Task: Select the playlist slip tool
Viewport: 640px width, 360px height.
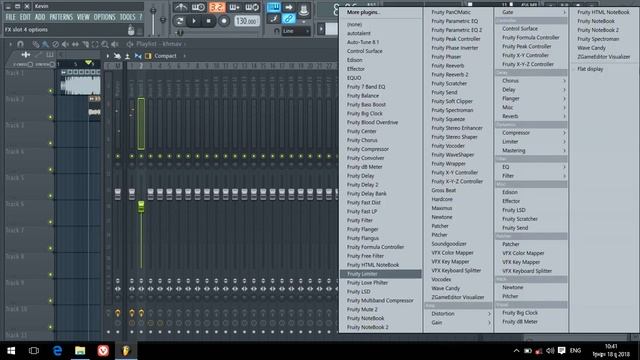Action: (x=75, y=44)
